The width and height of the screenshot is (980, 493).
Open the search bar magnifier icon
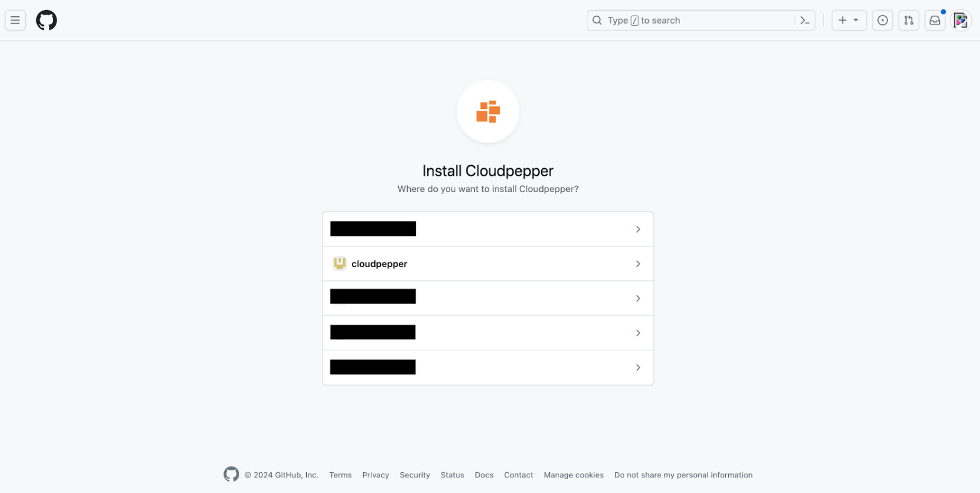pyautogui.click(x=597, y=20)
